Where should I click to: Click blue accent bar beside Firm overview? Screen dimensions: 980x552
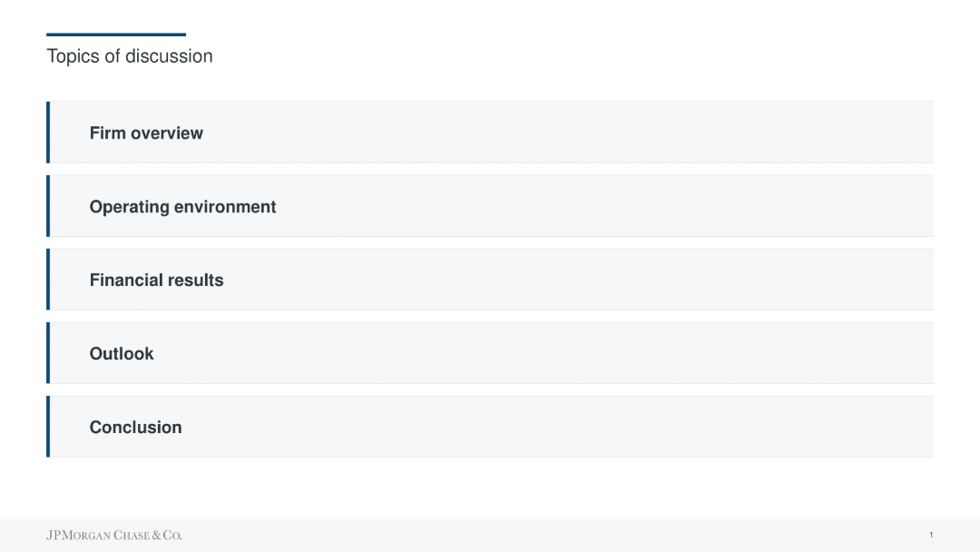click(48, 133)
